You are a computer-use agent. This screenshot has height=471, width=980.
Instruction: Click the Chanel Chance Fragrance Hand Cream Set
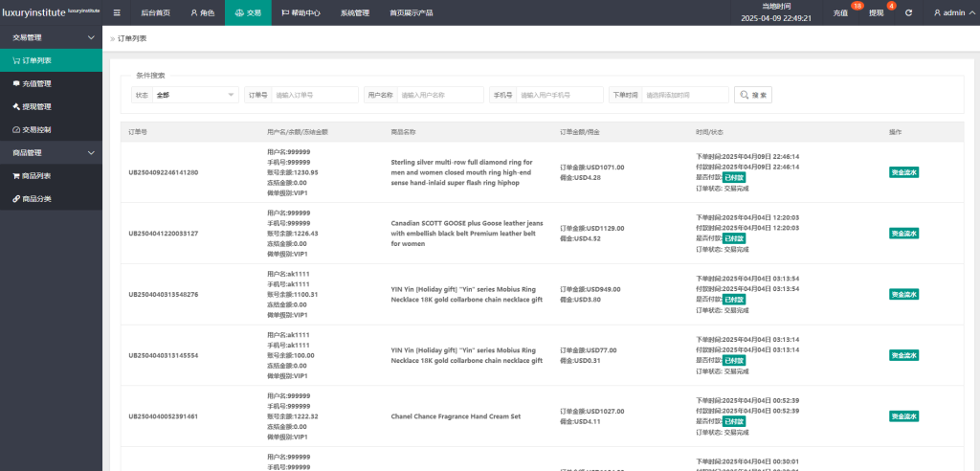(x=456, y=416)
